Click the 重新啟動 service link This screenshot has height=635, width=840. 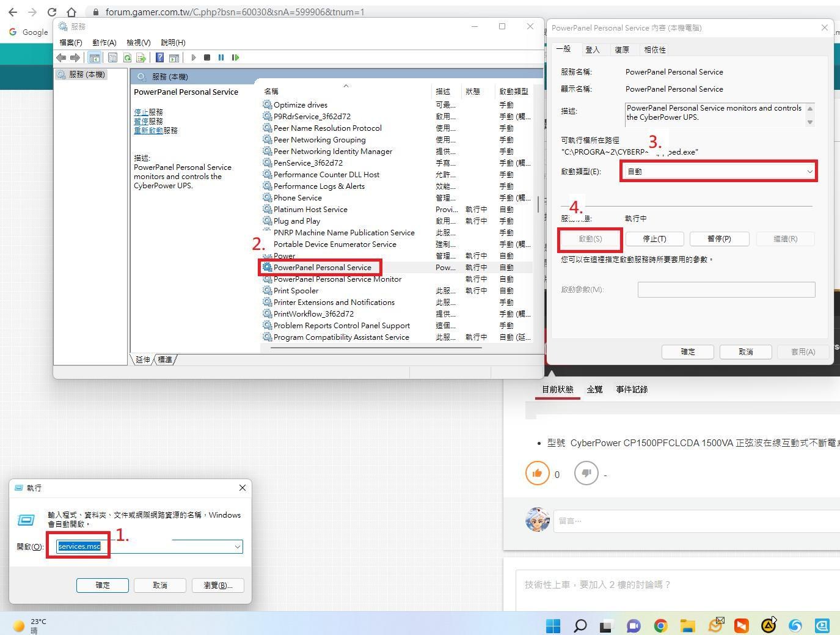[x=148, y=130]
